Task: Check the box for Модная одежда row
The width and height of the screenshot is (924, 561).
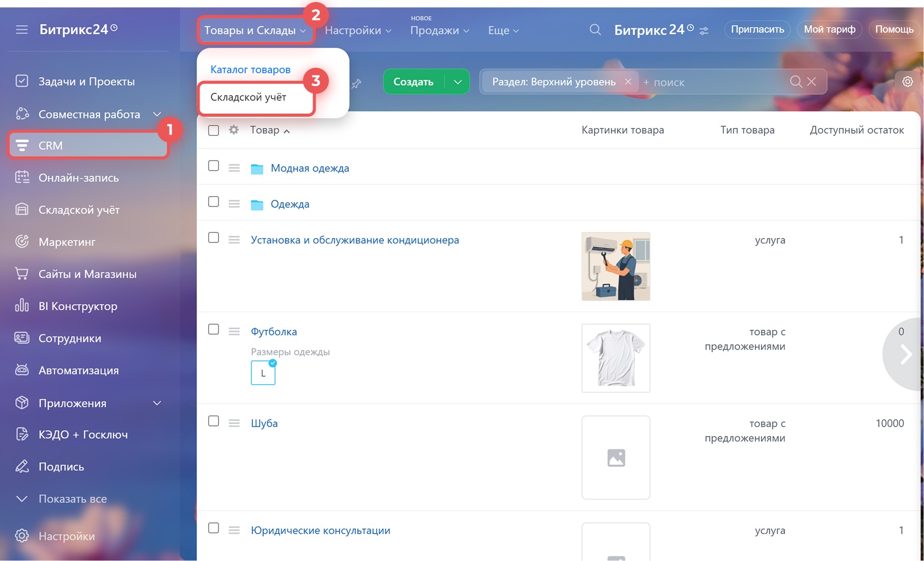Action: tap(214, 166)
